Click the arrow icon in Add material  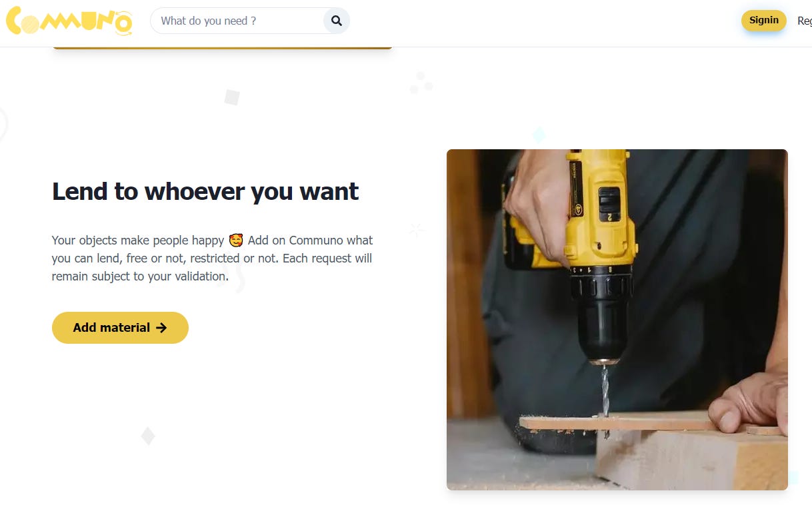161,328
